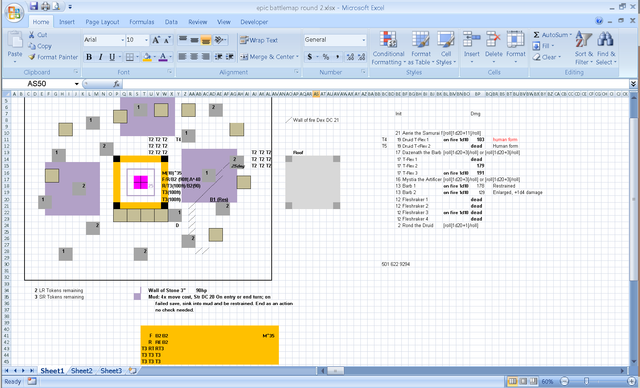
Task: Click the Name Box showing AS50
Action: [37, 84]
